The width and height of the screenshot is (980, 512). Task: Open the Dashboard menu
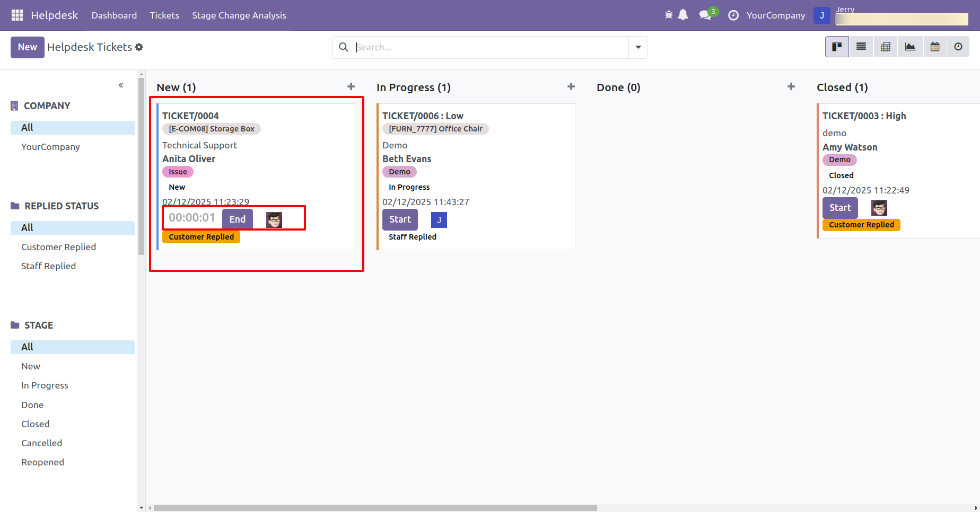pyautogui.click(x=114, y=15)
